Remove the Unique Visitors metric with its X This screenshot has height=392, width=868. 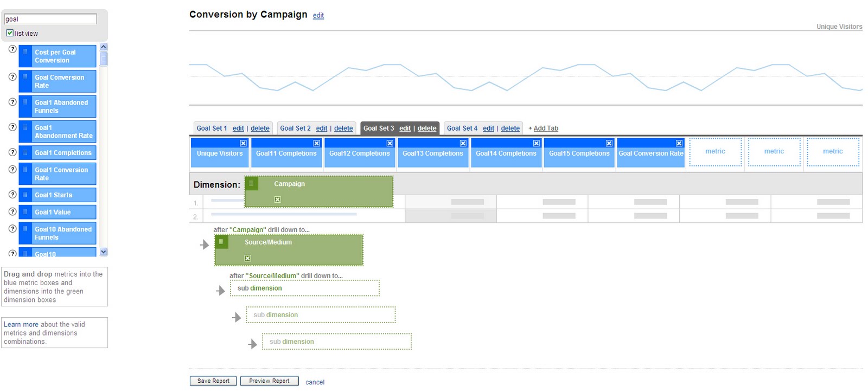(243, 143)
